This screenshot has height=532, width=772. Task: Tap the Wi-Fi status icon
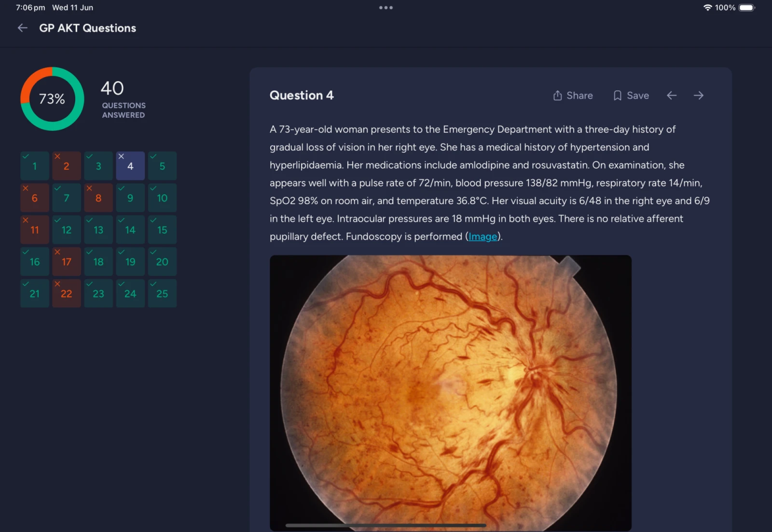(707, 8)
